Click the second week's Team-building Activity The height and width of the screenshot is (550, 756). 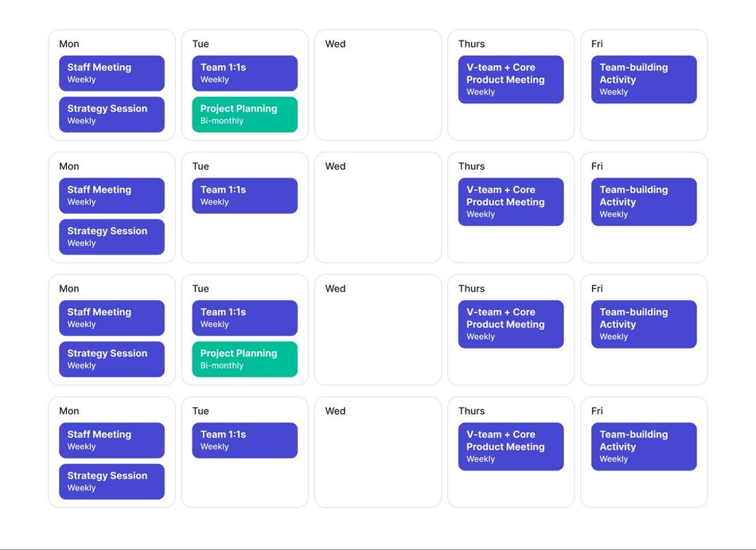click(643, 202)
